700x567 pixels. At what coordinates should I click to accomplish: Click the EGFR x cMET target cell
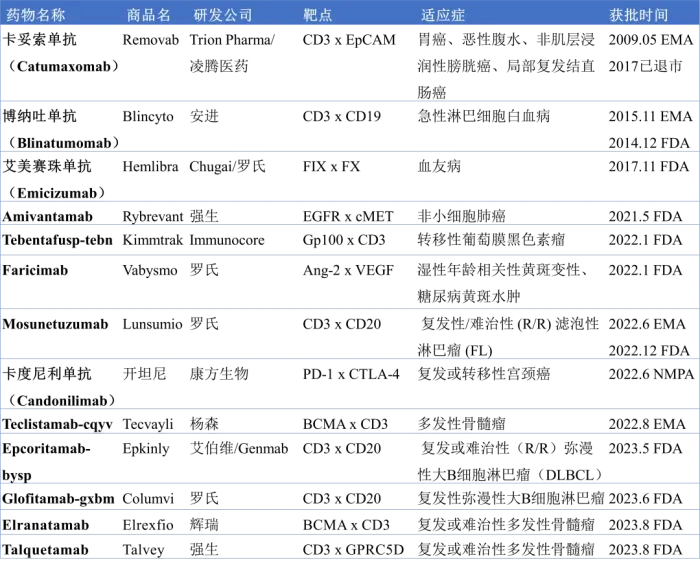point(348,217)
